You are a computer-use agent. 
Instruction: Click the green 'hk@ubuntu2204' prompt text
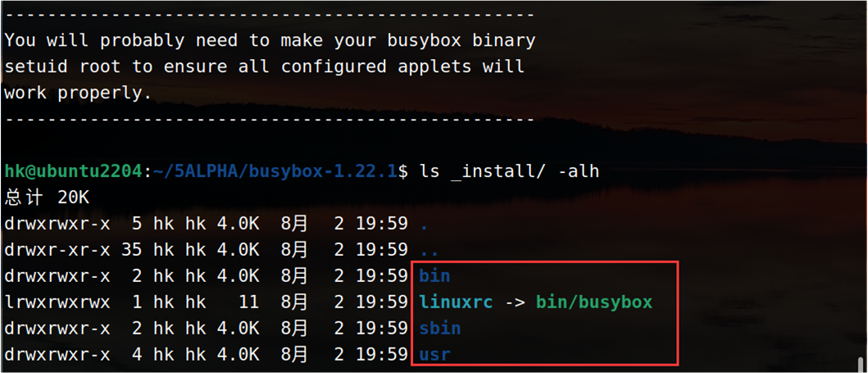tap(73, 171)
